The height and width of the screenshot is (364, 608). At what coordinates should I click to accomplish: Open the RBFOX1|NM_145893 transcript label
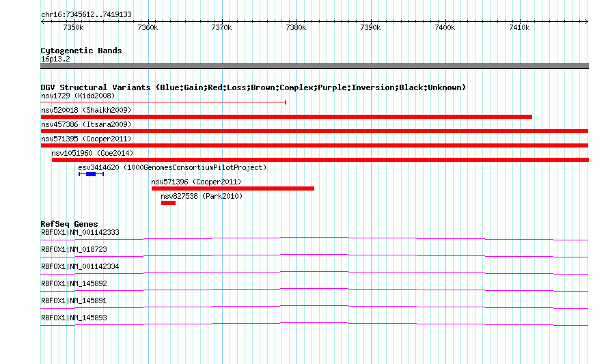pyautogui.click(x=74, y=318)
